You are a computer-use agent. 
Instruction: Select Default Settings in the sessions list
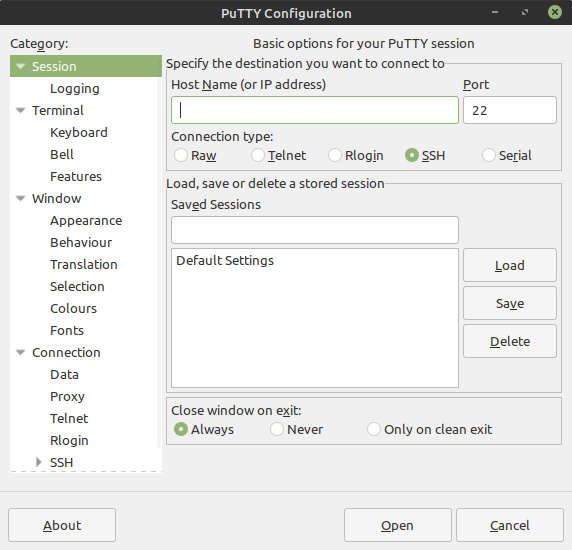(225, 260)
